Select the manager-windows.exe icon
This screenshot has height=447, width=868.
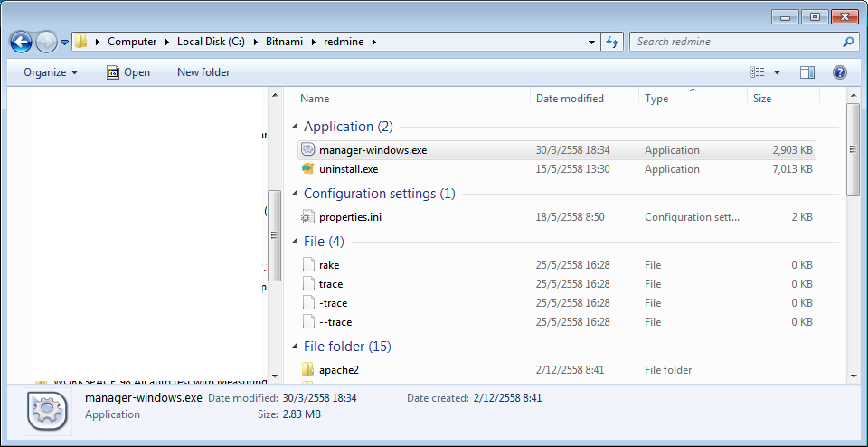point(307,149)
